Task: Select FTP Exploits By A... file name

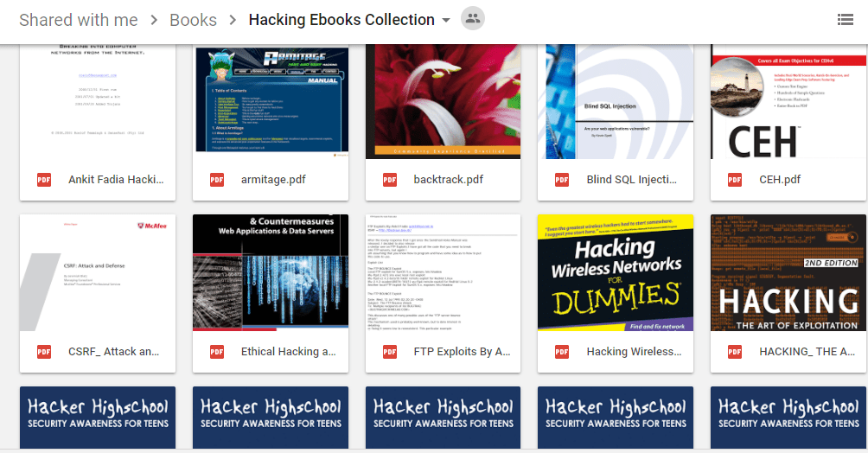Action: [463, 352]
